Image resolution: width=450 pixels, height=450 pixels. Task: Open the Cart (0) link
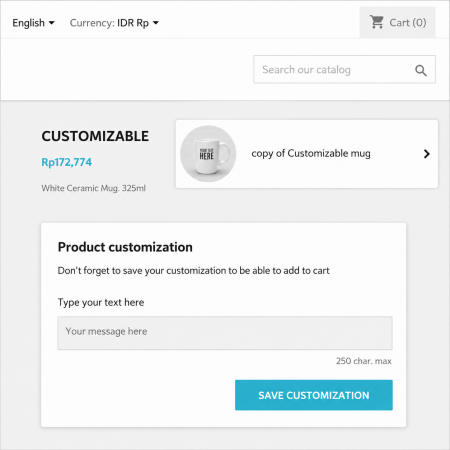[x=397, y=22]
